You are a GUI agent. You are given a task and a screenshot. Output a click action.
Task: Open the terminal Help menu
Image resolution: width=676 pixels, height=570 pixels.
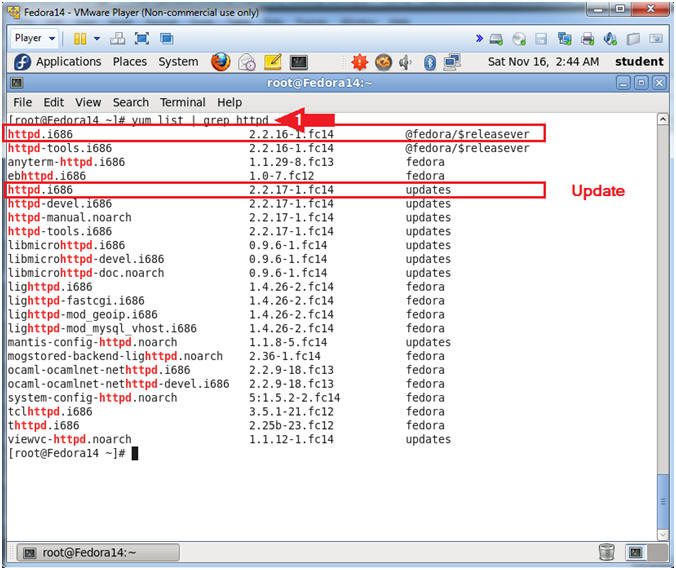pyautogui.click(x=229, y=103)
